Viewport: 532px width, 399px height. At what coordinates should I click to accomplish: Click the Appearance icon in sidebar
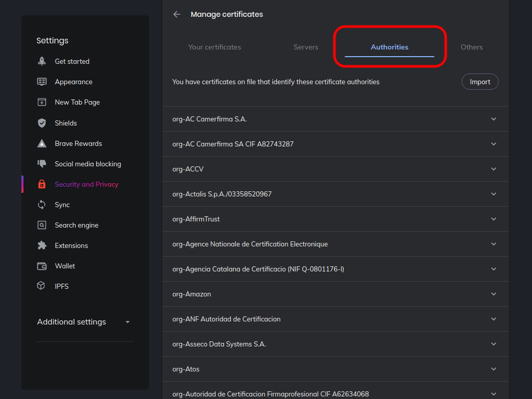[x=42, y=82]
